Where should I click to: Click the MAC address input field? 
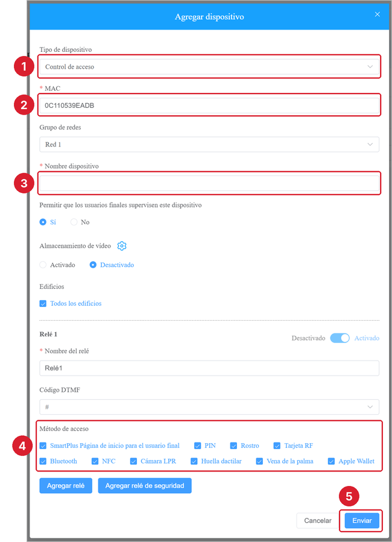coord(209,106)
